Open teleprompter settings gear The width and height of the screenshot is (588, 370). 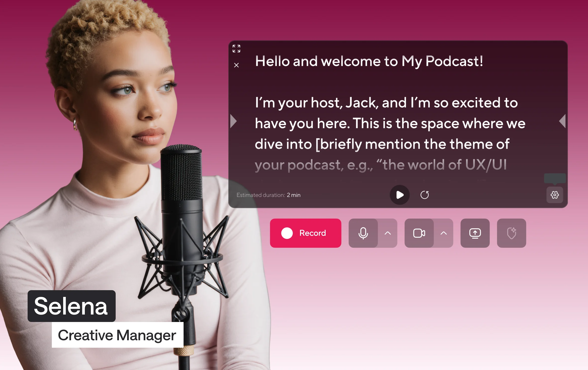click(554, 195)
